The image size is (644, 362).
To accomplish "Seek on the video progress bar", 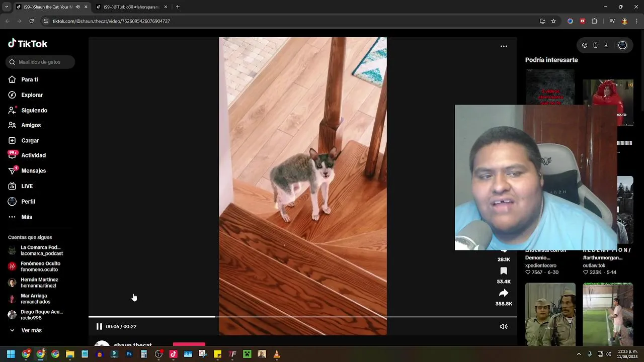I will [302, 317].
